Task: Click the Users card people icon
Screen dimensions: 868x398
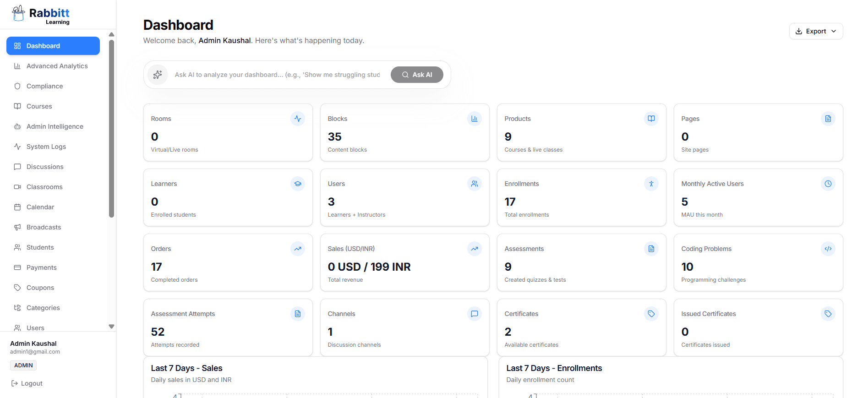Action: click(x=475, y=184)
